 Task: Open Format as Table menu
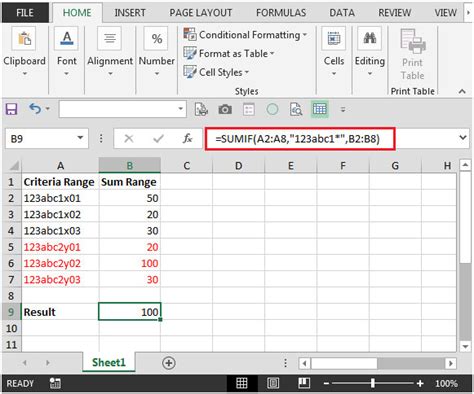pyautogui.click(x=229, y=53)
